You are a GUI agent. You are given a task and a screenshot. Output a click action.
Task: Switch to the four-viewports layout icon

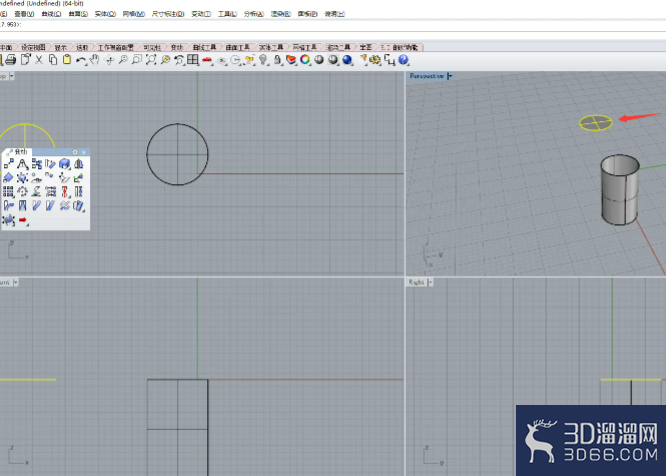(193, 60)
